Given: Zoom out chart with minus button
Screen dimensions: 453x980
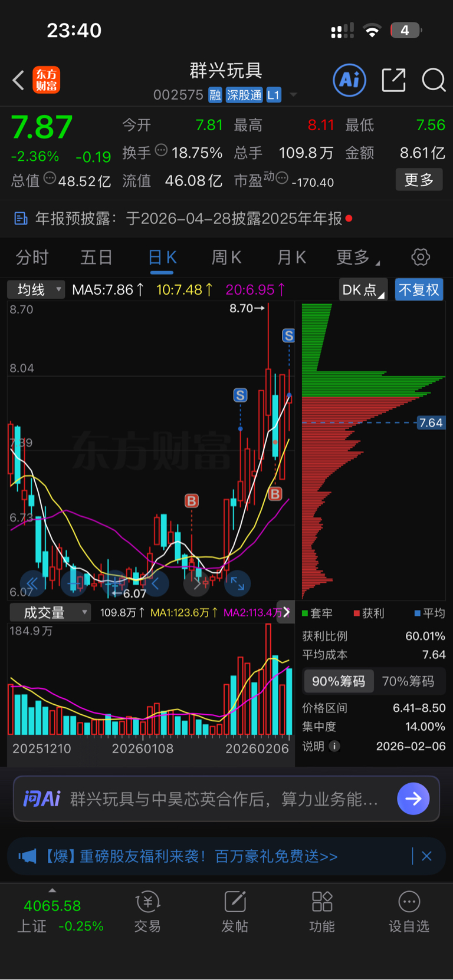Looking at the screenshot, I should point(73,583).
